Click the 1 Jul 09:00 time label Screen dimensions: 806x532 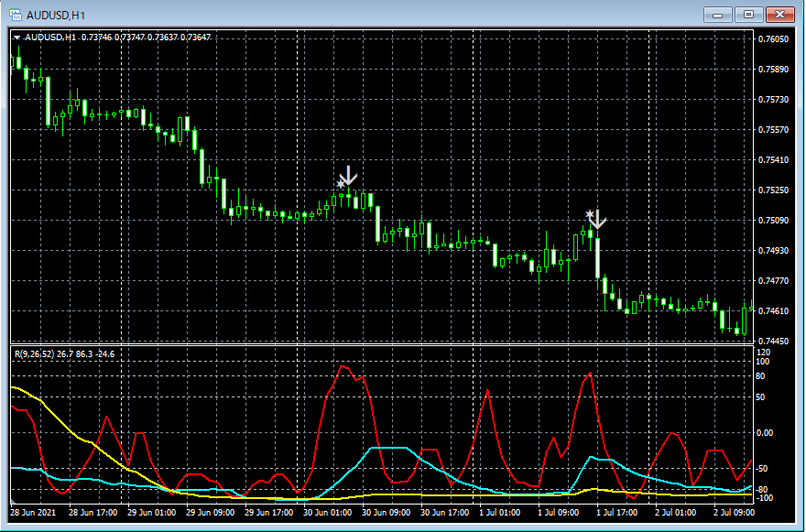(558, 513)
